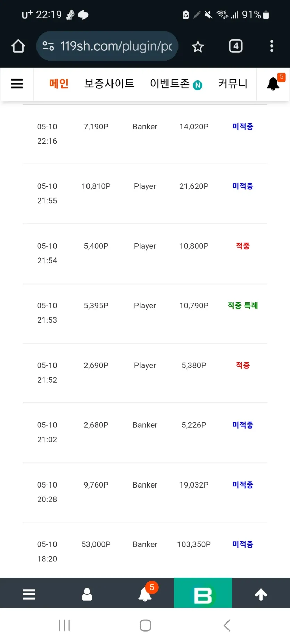
Task: Open site info icon in address bar
Action: [x=48, y=46]
